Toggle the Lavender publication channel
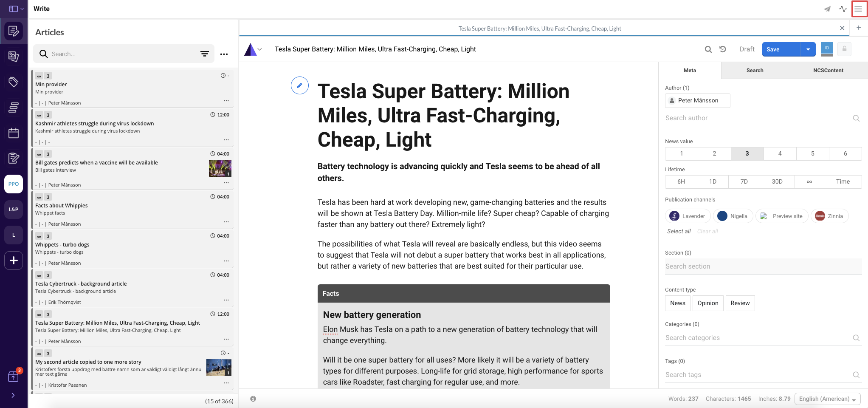Screen dimensions: 868x408 click(x=688, y=216)
